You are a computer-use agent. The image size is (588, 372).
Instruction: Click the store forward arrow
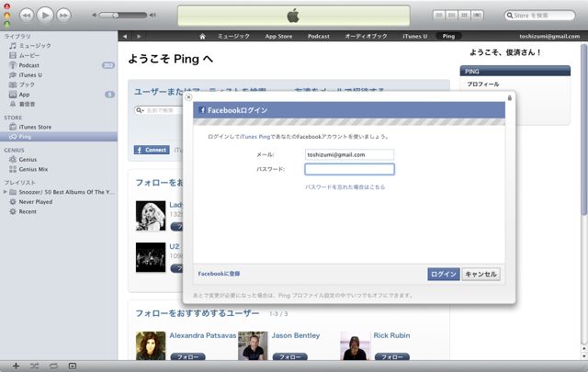pos(139,37)
